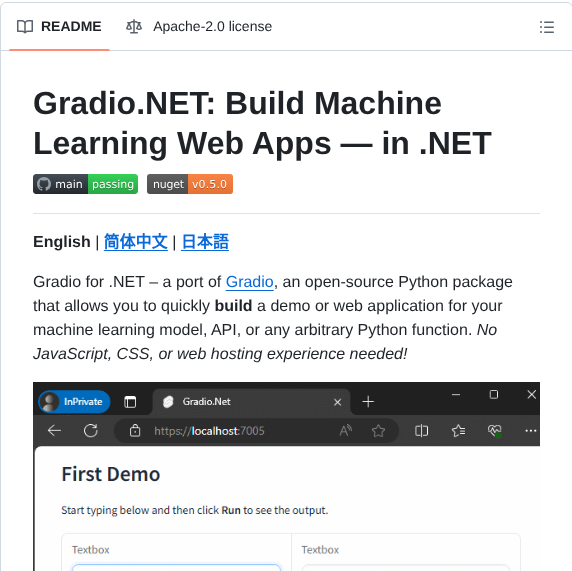The height and width of the screenshot is (571, 572).
Task: Click the GitHub octocat icon in the main badge
Action: 43,184
